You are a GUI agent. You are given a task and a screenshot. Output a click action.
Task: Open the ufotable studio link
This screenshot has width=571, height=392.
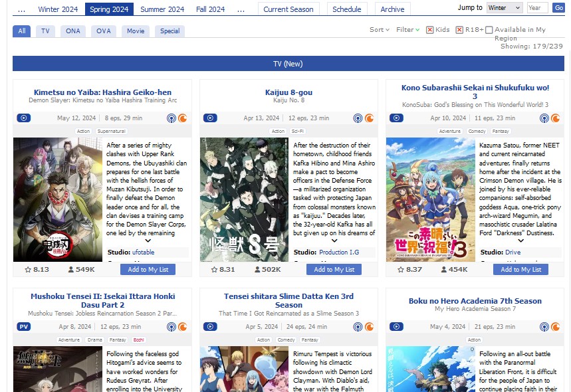click(143, 252)
